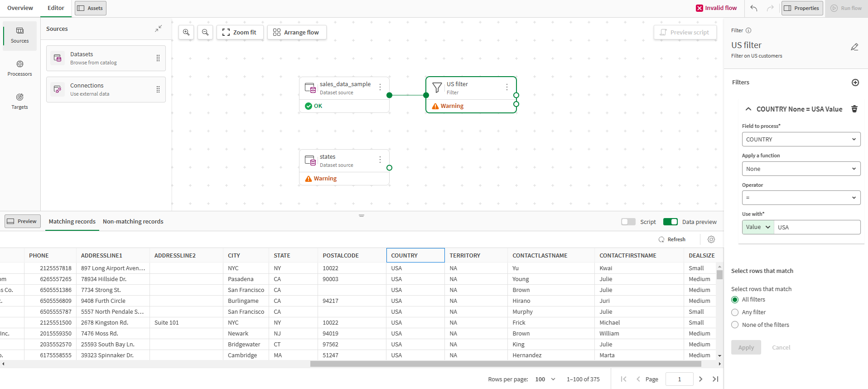Go to the Overview tab
This screenshot has height=389, width=868.
tap(20, 8)
